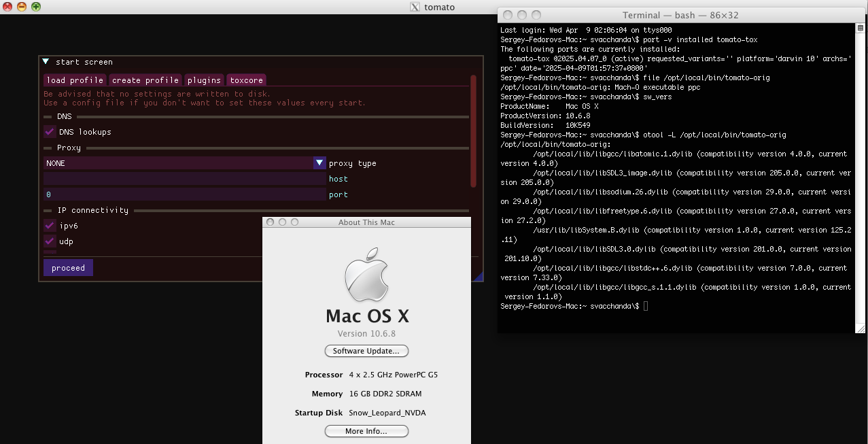Click 'About This Mac' window title

[x=366, y=222]
